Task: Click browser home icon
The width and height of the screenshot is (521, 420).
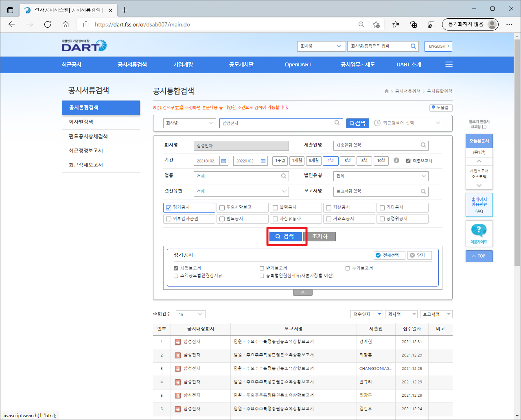Action: pyautogui.click(x=66, y=24)
